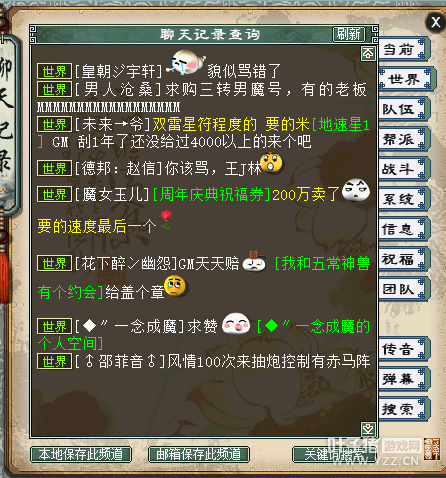
Task: Click the 刷新 refresh button
Action: (349, 34)
